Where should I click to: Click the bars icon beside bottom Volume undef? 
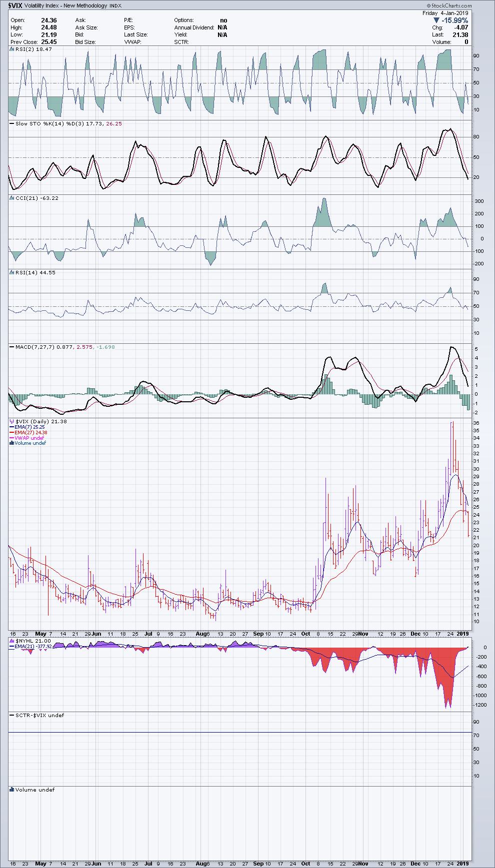click(12, 790)
